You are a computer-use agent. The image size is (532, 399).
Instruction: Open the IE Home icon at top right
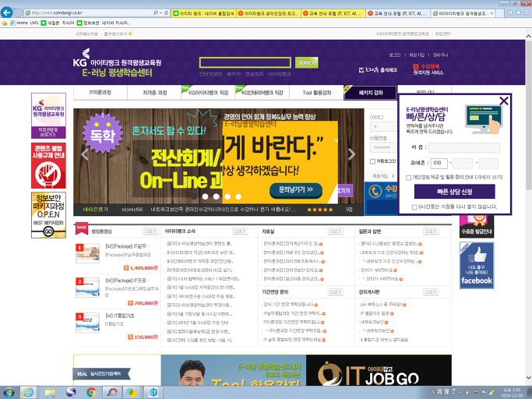(x=510, y=12)
